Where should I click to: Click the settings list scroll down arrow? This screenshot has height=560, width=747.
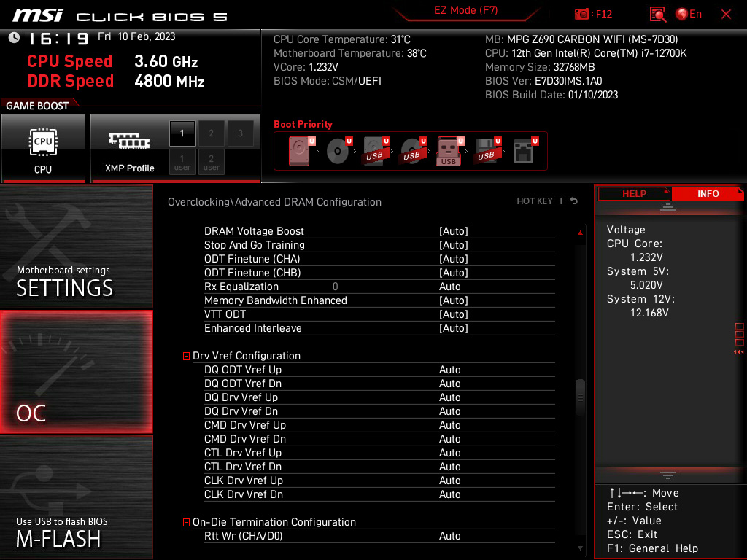[580, 548]
